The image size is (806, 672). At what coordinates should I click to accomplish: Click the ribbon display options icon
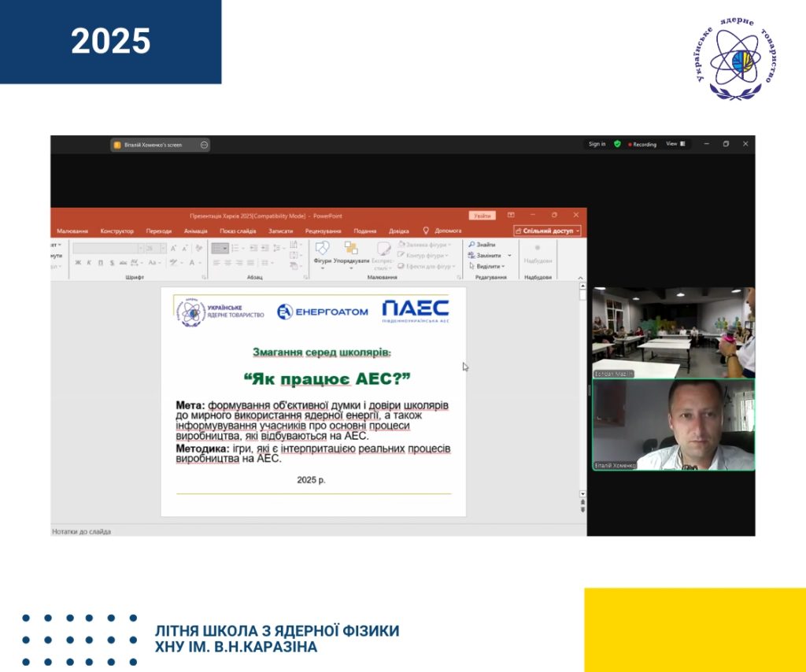(511, 215)
